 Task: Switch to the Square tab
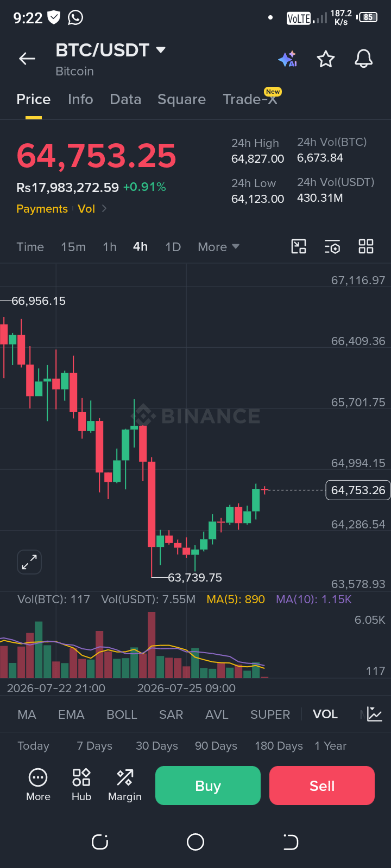[x=182, y=99]
